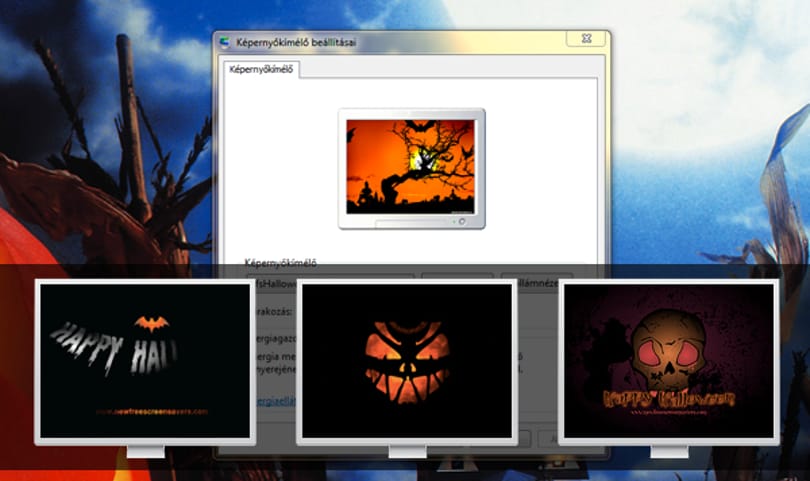Click the orange Halloween tree screensaver preview
Viewport: 810px width, 481px height.
coord(410,166)
